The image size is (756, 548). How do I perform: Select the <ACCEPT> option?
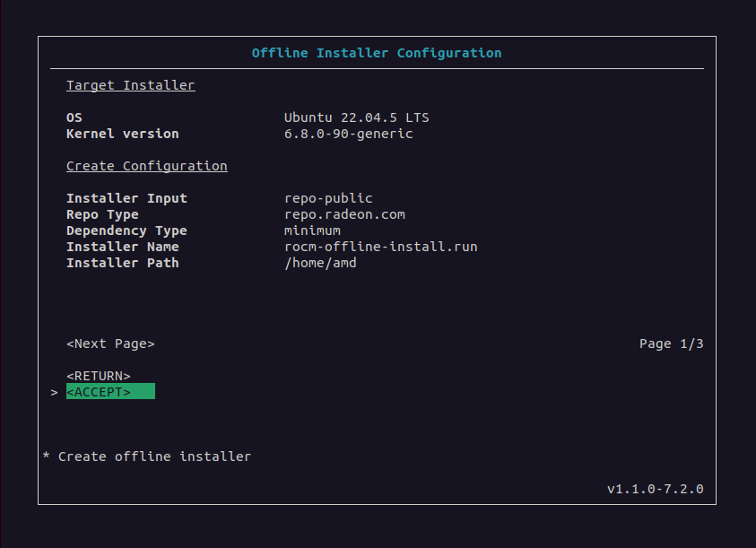click(99, 392)
